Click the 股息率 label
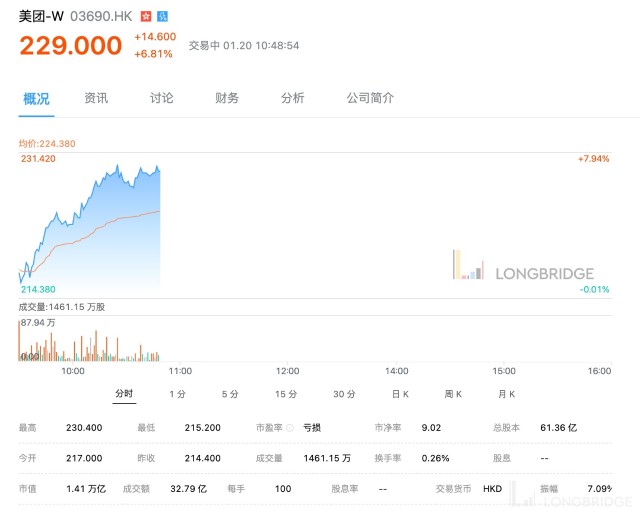Viewport: 640px width, 515px height. pos(345,489)
